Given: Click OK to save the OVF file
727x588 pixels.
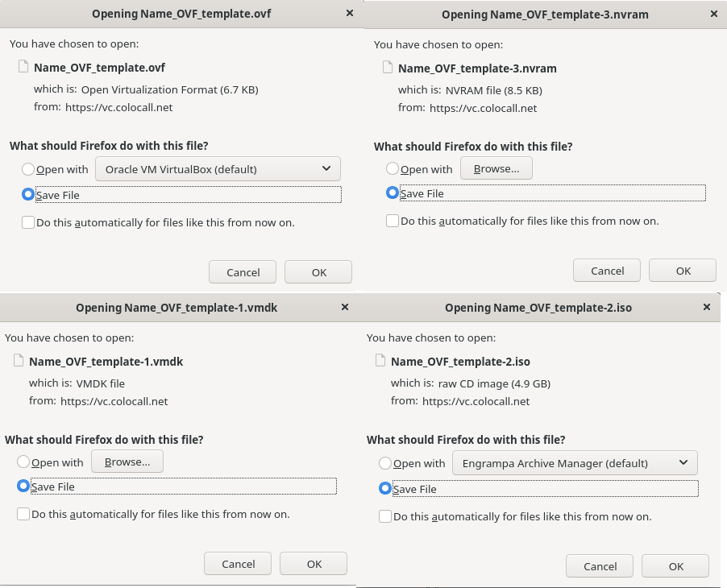Looking at the screenshot, I should click(x=318, y=271).
